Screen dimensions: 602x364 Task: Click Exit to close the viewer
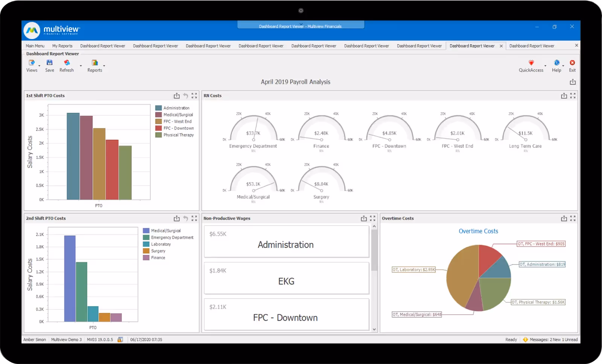point(572,63)
